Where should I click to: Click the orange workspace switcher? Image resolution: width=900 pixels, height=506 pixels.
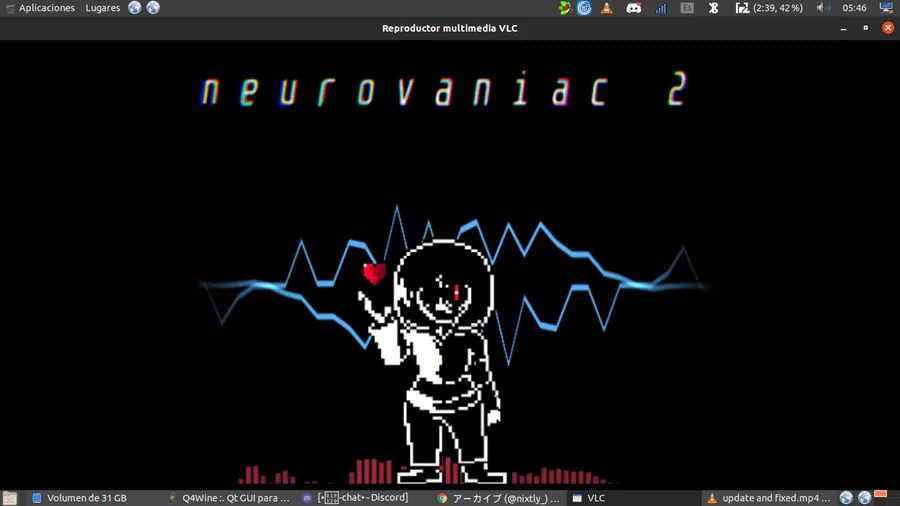tap(880, 494)
